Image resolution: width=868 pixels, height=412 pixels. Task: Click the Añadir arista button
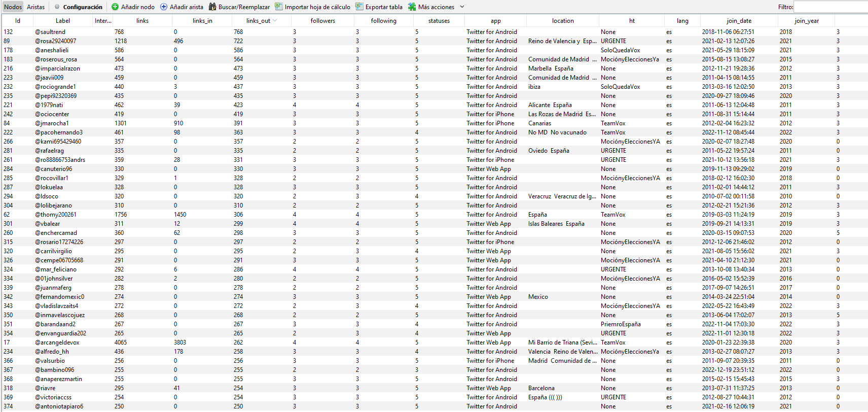(x=182, y=7)
